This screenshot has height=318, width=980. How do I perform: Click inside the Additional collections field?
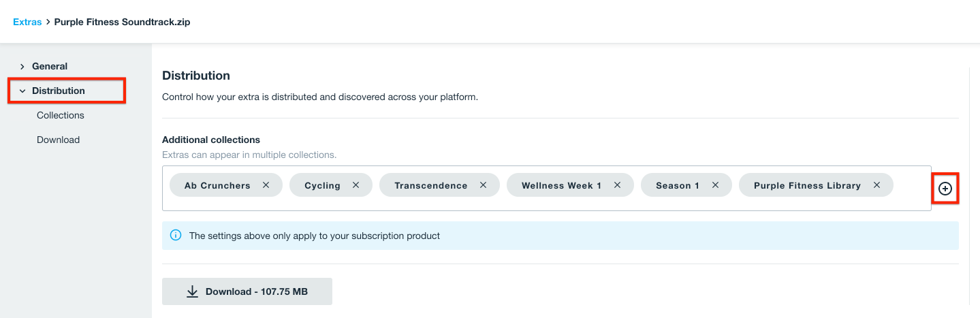545,203
